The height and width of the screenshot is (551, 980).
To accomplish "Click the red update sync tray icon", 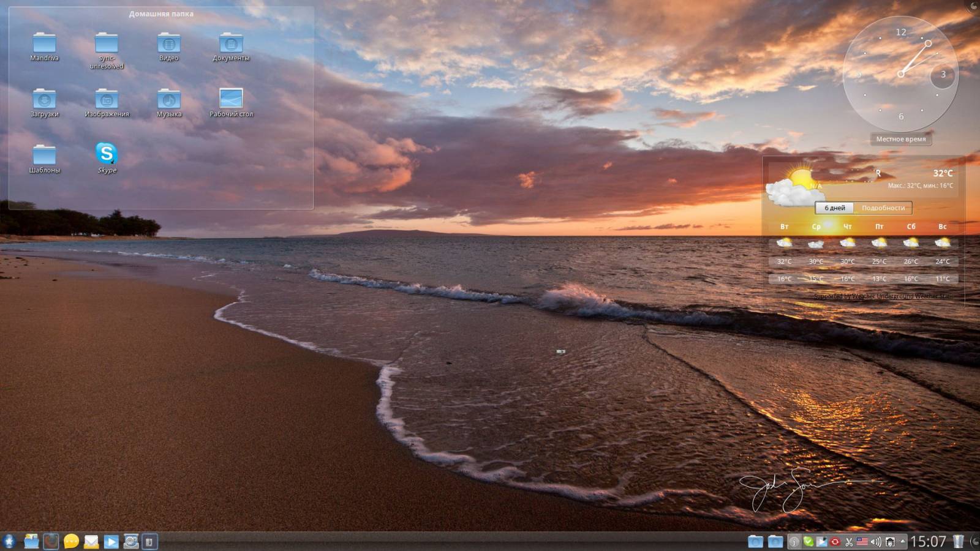I will click(835, 542).
